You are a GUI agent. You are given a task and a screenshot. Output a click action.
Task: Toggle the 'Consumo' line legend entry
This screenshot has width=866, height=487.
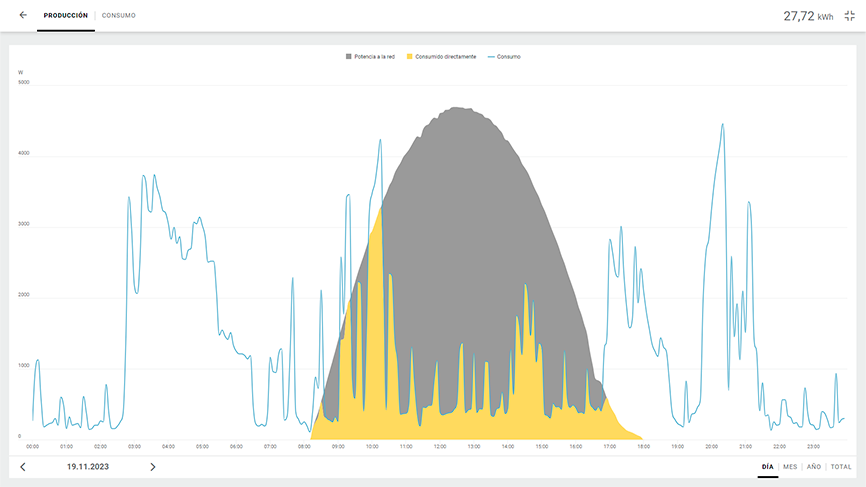point(508,57)
